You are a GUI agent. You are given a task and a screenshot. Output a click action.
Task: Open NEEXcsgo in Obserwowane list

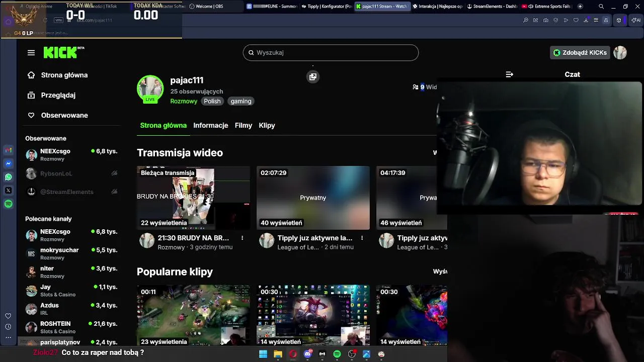[x=72, y=155]
